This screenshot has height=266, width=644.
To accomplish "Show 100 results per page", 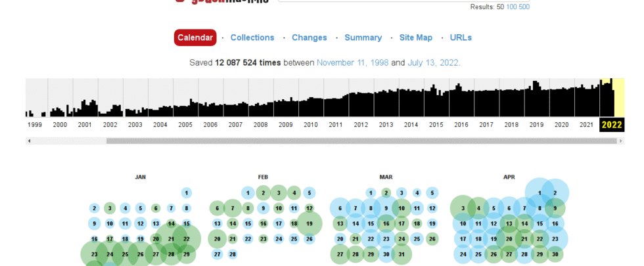I will 513,7.
